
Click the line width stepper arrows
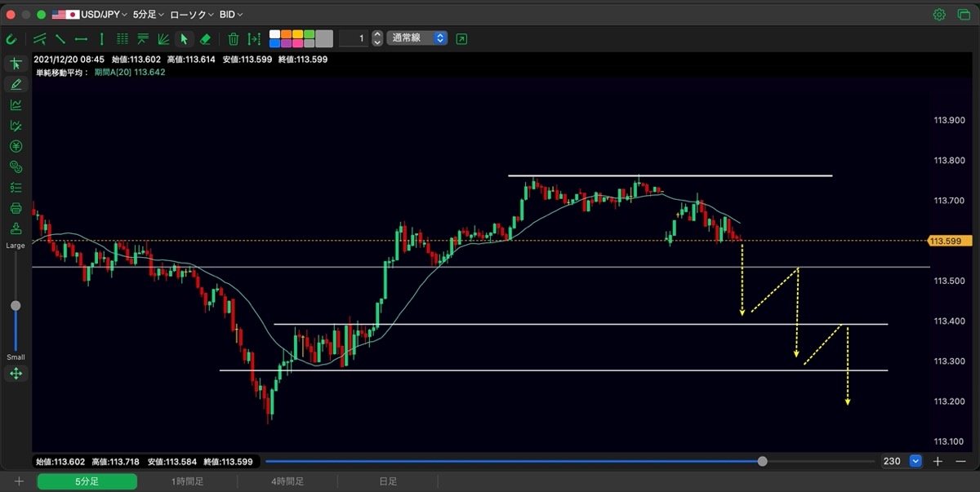point(376,38)
